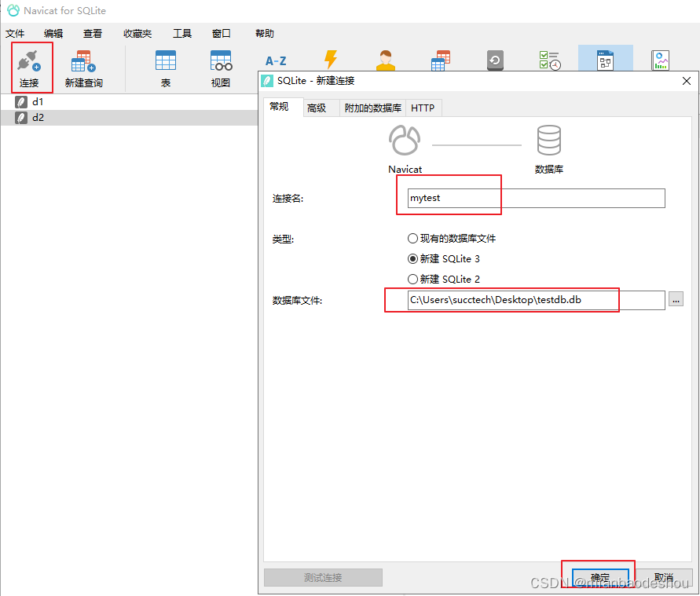This screenshot has height=596, width=700.
Task: Click the Navicat app logo in title bar
Action: pyautogui.click(x=13, y=11)
